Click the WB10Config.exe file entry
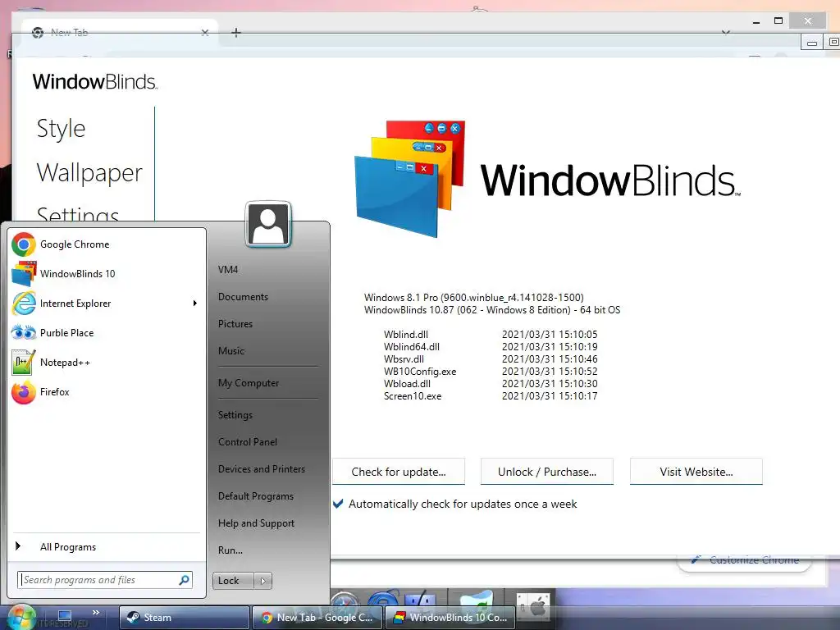The height and width of the screenshot is (630, 840). (x=420, y=372)
